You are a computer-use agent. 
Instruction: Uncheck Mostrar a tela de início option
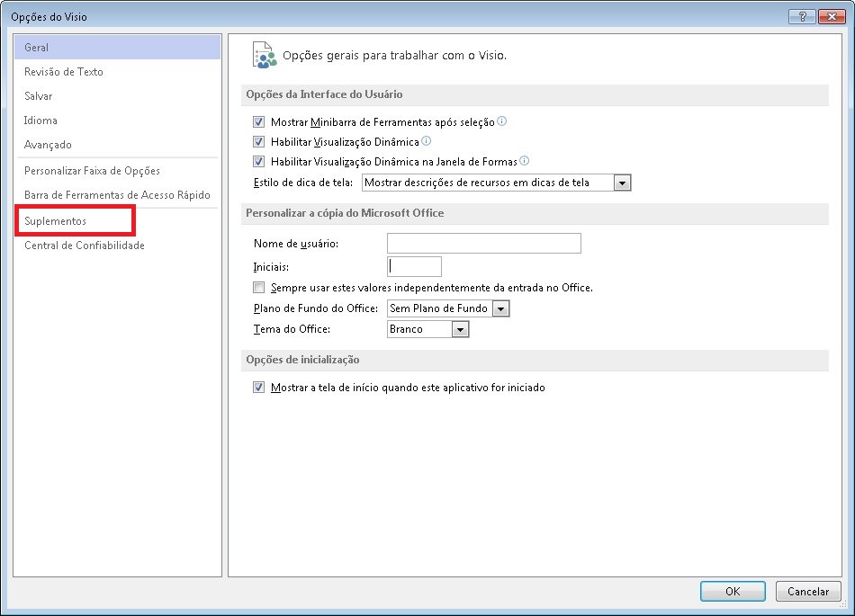tap(259, 387)
